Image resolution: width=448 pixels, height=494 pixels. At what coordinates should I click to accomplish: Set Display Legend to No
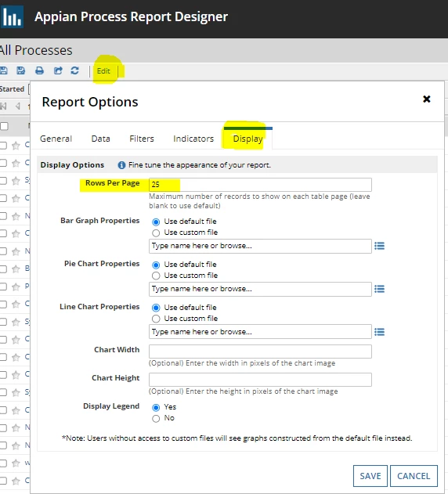click(156, 418)
